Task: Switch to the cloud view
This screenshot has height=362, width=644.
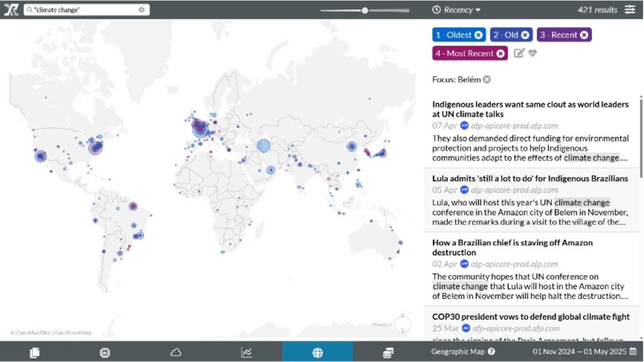Action: (176, 352)
